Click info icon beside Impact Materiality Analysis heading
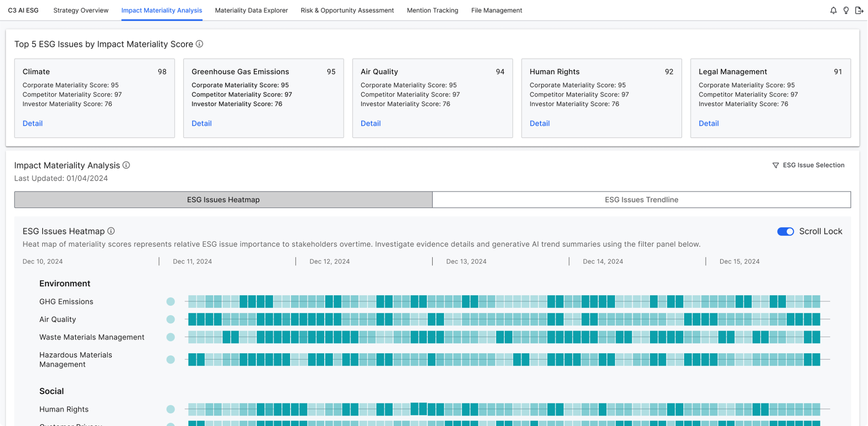This screenshot has width=868, height=426. [x=126, y=165]
